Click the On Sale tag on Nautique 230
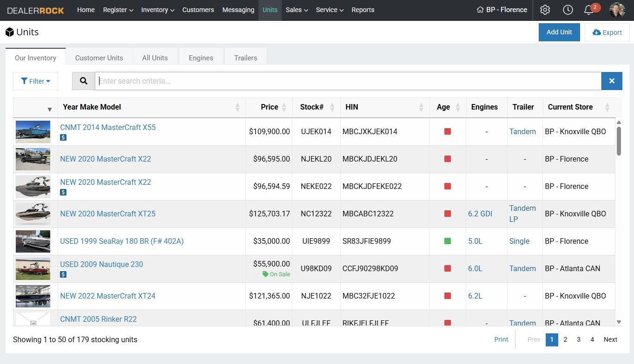Image resolution: width=634 pixels, height=364 pixels. (x=276, y=274)
